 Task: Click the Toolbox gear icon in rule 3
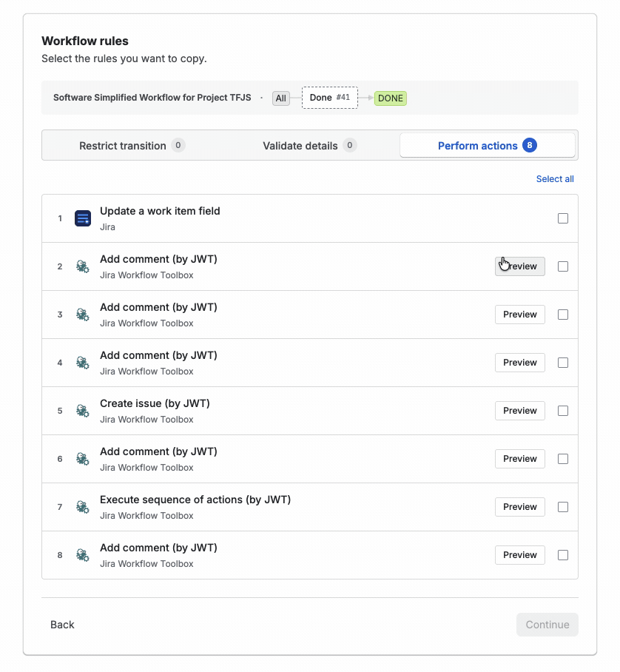tap(83, 315)
